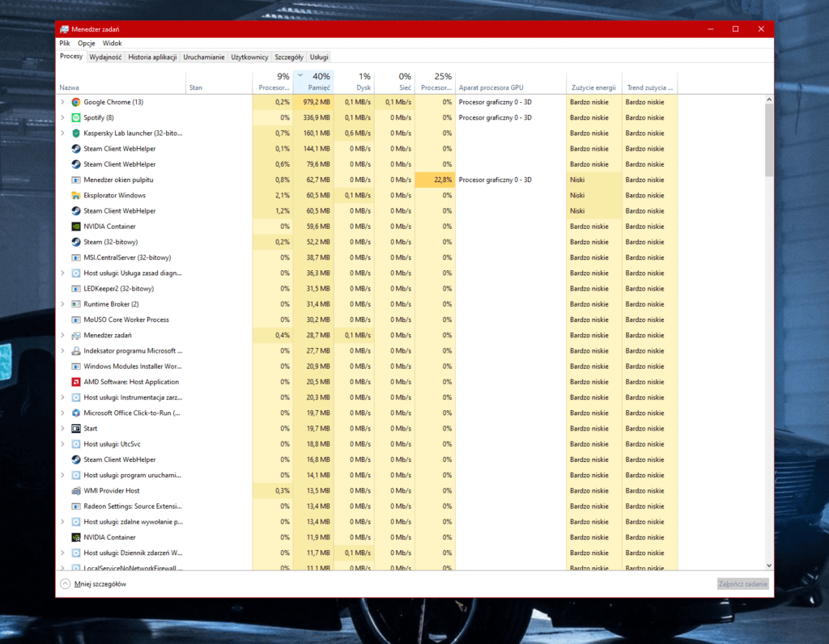Switch to the Uruchamianie tab
The image size is (829, 644).
pyautogui.click(x=203, y=57)
